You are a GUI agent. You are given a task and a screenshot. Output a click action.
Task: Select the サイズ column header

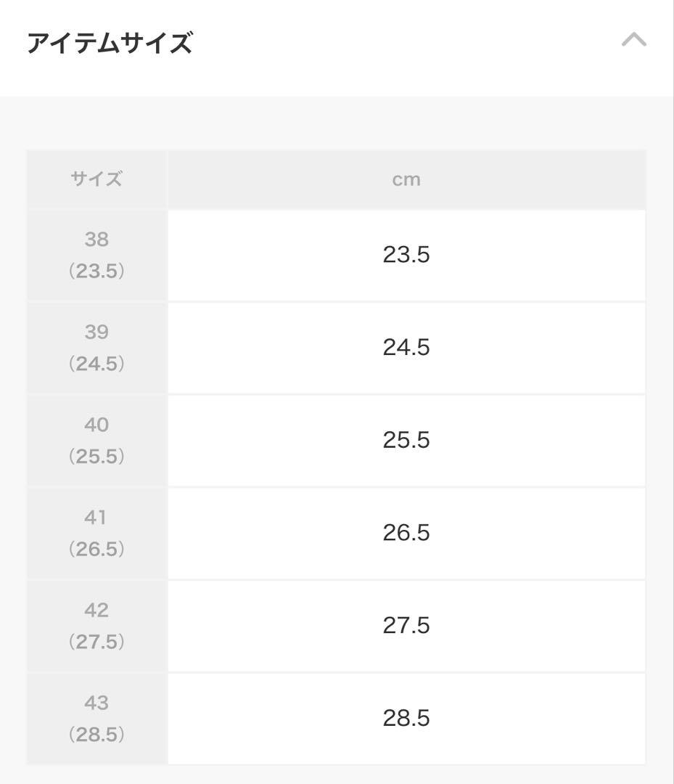97,179
